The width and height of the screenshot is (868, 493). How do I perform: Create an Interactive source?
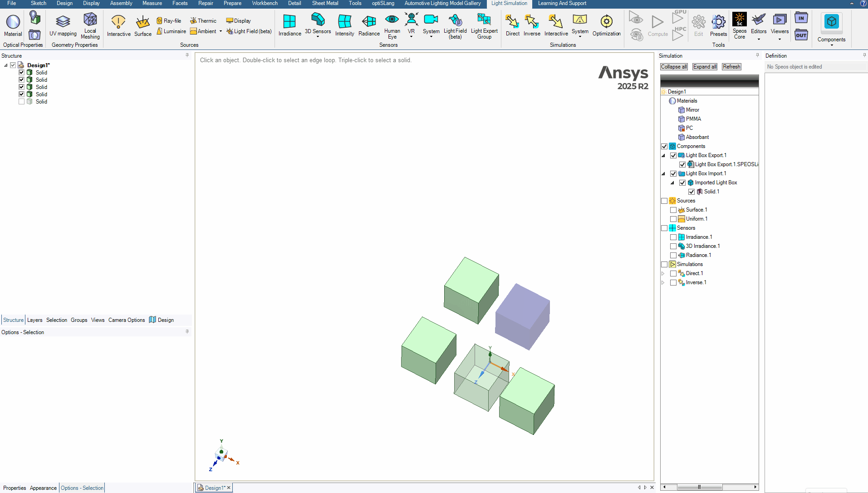pyautogui.click(x=119, y=25)
